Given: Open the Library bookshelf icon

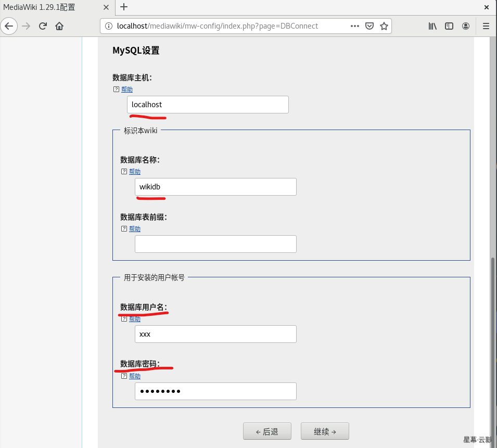Looking at the screenshot, I should (x=432, y=26).
